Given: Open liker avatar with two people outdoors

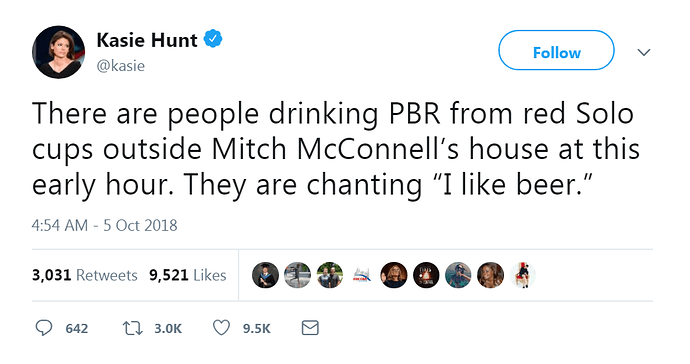Looking at the screenshot, I should tap(330, 275).
